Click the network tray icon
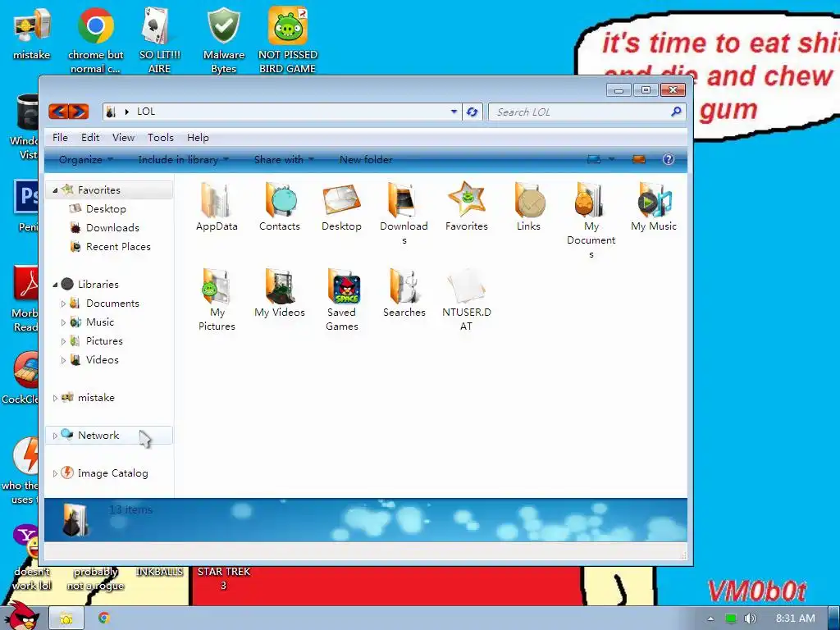 point(730,619)
